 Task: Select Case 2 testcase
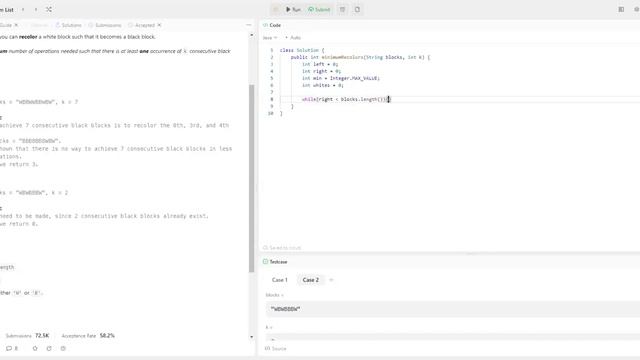coord(311,280)
